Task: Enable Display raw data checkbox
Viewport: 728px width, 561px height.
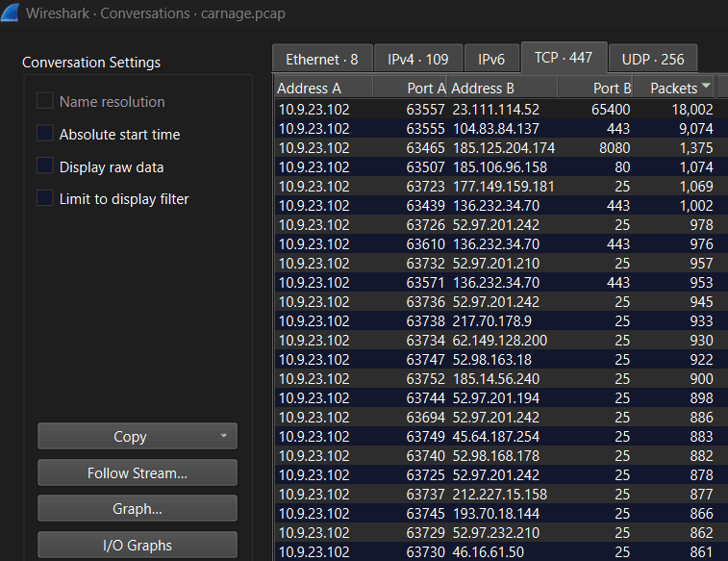Action: click(x=44, y=166)
